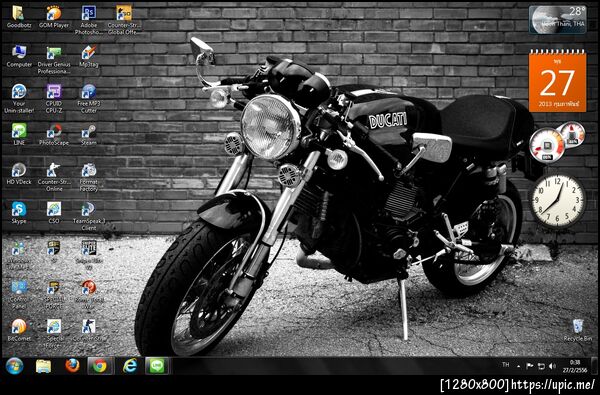Select the Steam desktop shortcut
The width and height of the screenshot is (600, 395).
point(89,134)
